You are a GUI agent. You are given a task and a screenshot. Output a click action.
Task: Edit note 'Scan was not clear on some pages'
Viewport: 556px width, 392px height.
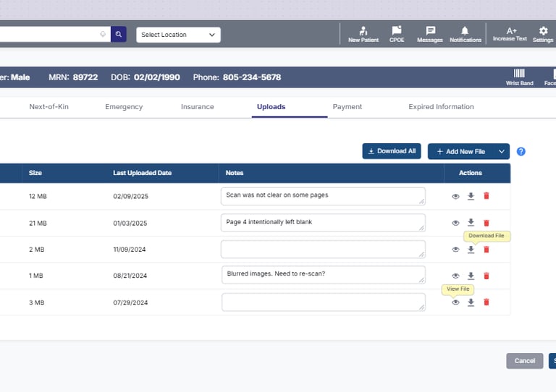click(323, 196)
